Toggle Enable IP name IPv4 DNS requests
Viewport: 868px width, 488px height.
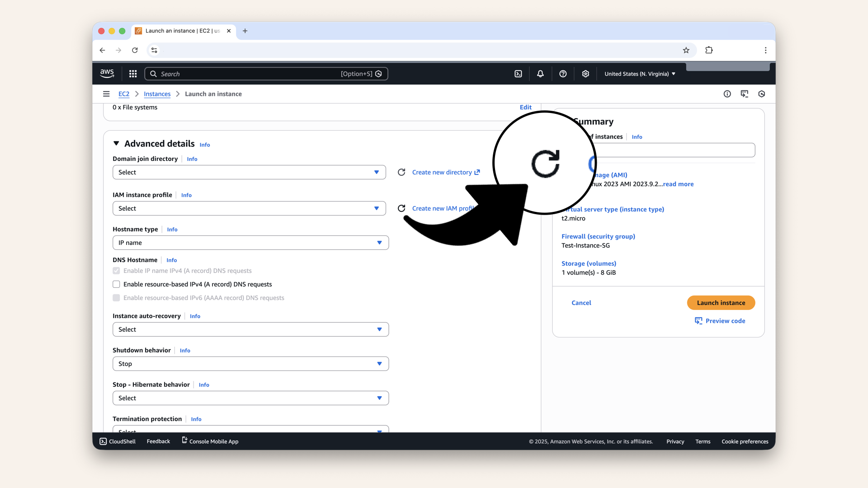(x=116, y=271)
